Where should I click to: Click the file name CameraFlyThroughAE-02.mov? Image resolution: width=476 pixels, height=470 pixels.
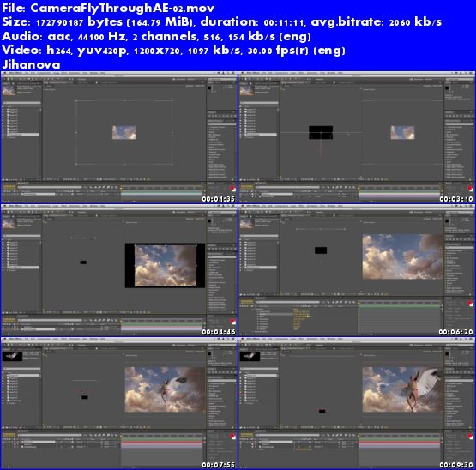click(x=123, y=8)
